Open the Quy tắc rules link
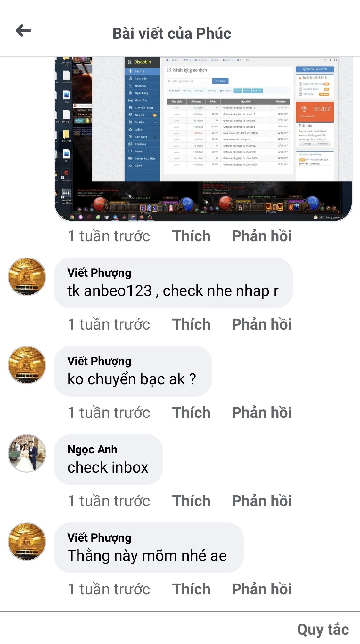This screenshot has height=644, width=360. click(x=323, y=630)
